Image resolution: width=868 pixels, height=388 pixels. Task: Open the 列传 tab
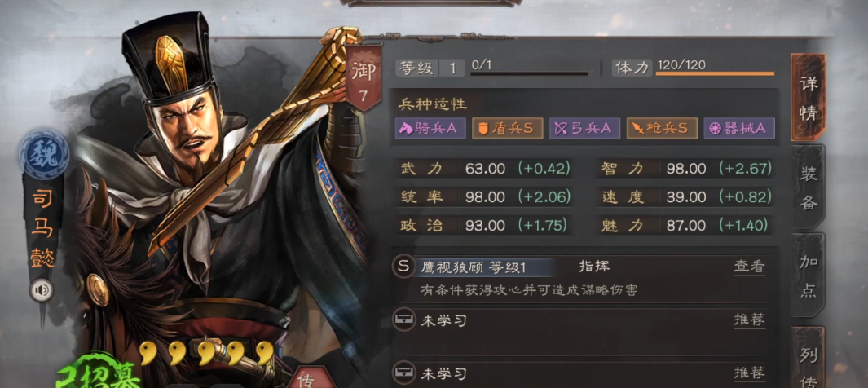(x=809, y=359)
